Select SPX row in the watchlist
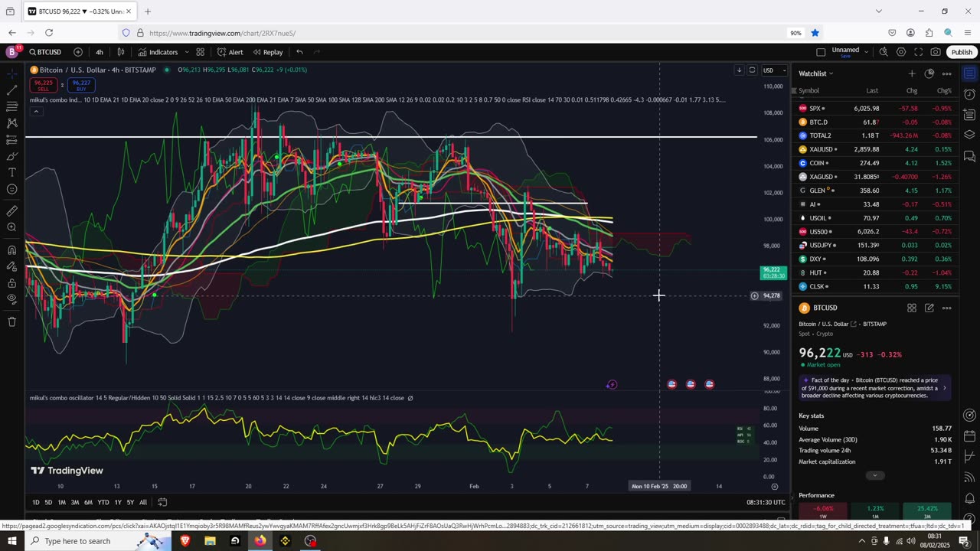The height and width of the screenshot is (551, 980). (874, 109)
